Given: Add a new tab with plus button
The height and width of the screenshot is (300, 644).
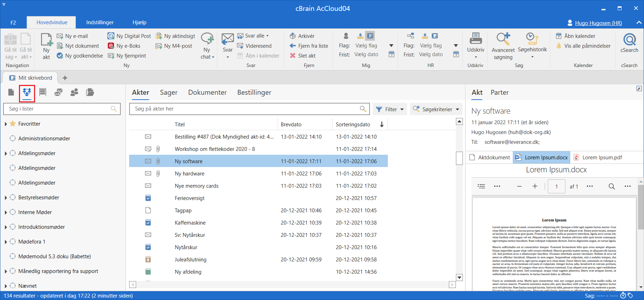Looking at the screenshot, I should tap(65, 78).
